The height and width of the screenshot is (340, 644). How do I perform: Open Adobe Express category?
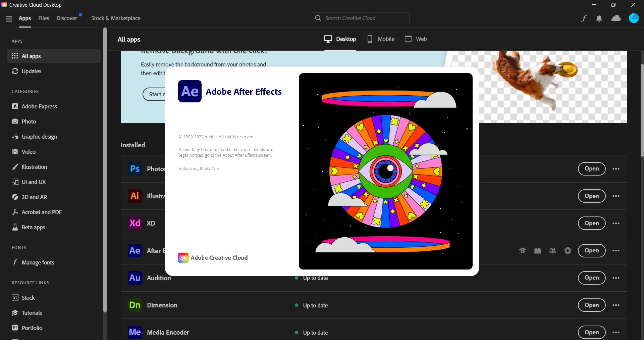[54, 106]
